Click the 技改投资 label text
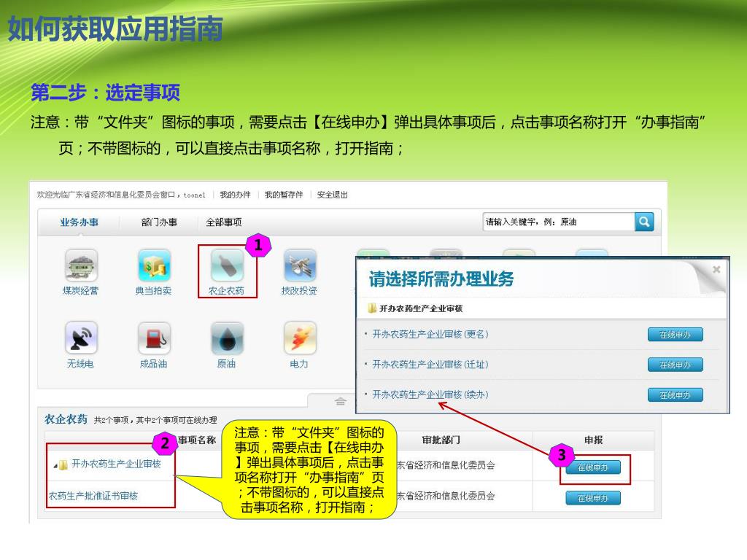Screen dimensions: 747x560 pyautogui.click(x=299, y=290)
